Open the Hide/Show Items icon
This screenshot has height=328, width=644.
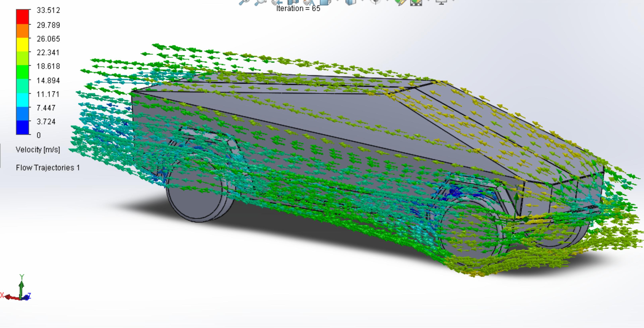[375, 2]
